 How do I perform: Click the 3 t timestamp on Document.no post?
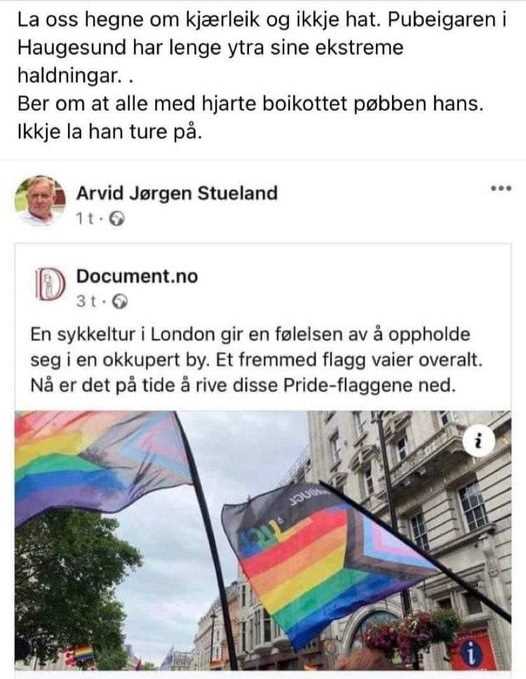point(87,301)
